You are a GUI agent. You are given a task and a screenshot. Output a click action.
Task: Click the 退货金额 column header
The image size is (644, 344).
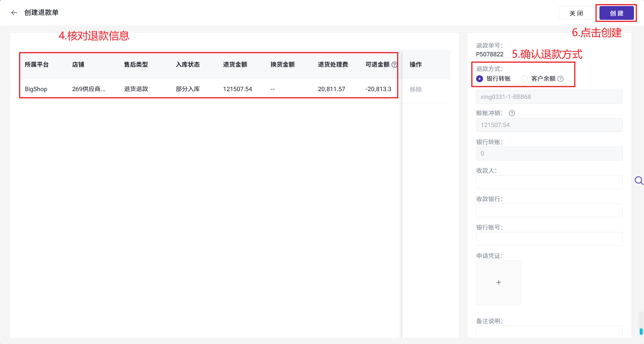tap(235, 65)
